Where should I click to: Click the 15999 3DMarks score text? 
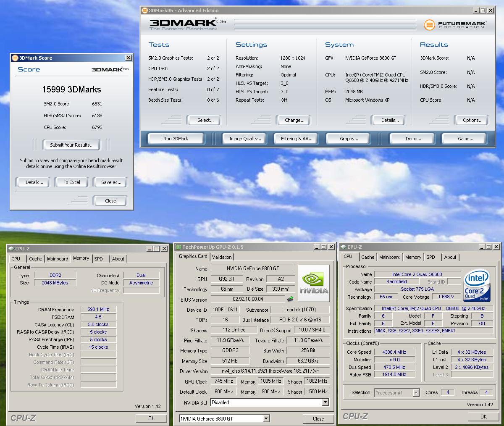[71, 89]
